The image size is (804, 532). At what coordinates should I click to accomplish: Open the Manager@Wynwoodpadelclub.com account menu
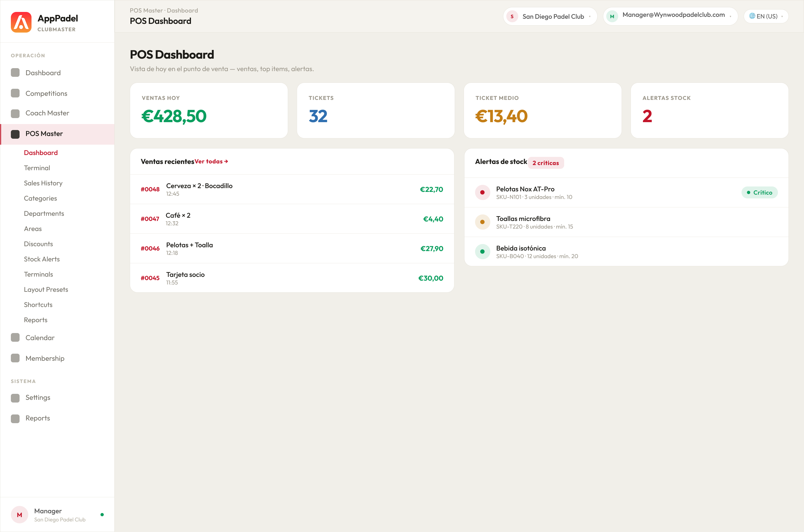click(670, 16)
